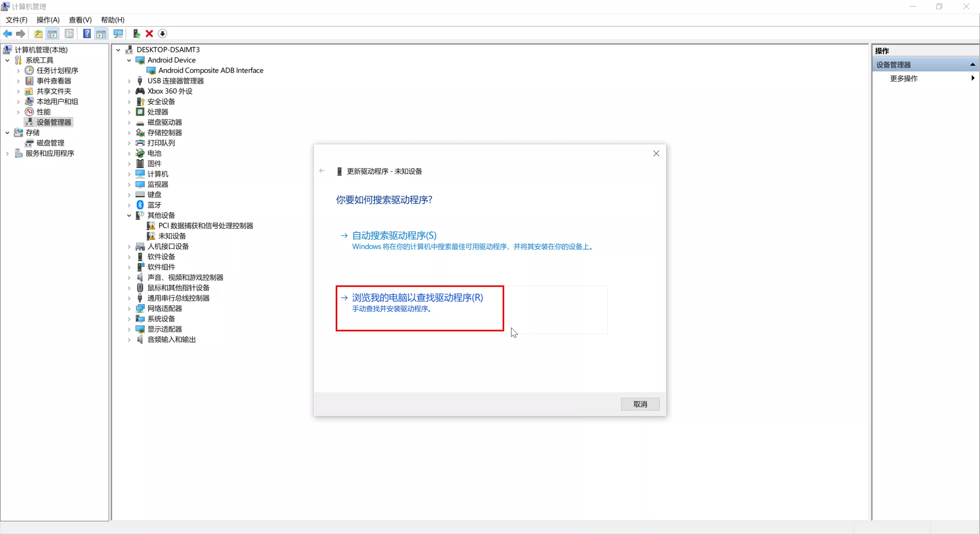This screenshot has height=534, width=980.
Task: Choose 自动搜索驱动程序(S) option
Action: point(394,235)
